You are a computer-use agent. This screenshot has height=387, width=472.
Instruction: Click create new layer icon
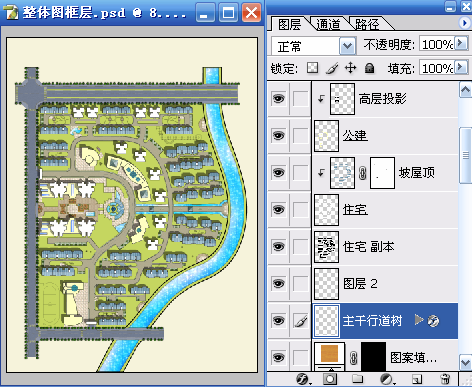[x=417, y=379]
